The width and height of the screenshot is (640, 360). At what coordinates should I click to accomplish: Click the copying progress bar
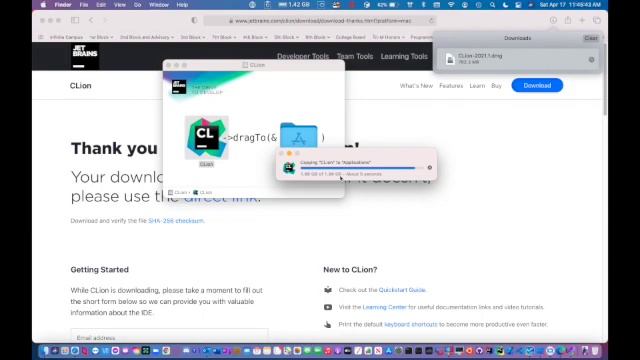click(x=361, y=168)
